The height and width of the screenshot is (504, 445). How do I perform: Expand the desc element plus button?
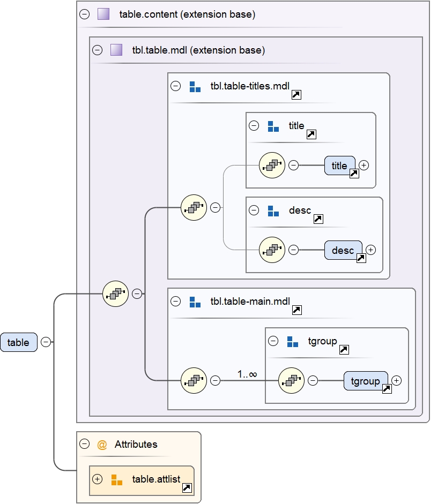(x=370, y=250)
